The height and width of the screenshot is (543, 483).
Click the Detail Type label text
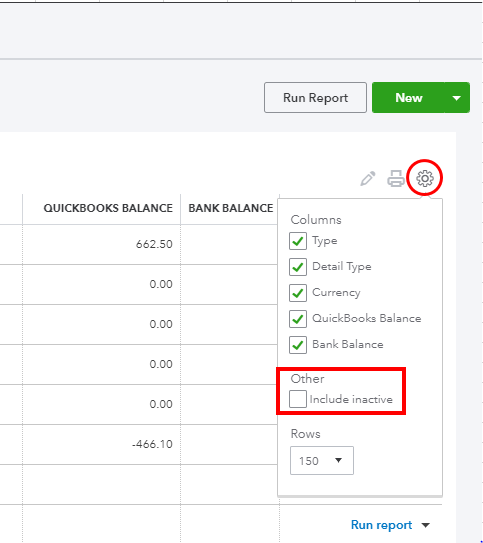pos(342,267)
